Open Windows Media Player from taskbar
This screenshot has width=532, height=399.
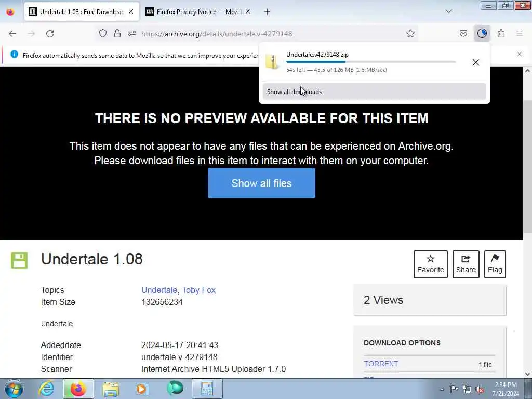[142, 389]
